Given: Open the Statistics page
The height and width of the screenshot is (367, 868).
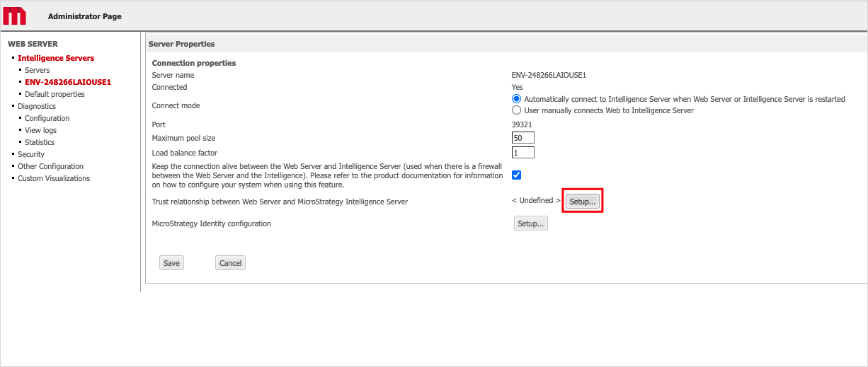Looking at the screenshot, I should coord(40,142).
